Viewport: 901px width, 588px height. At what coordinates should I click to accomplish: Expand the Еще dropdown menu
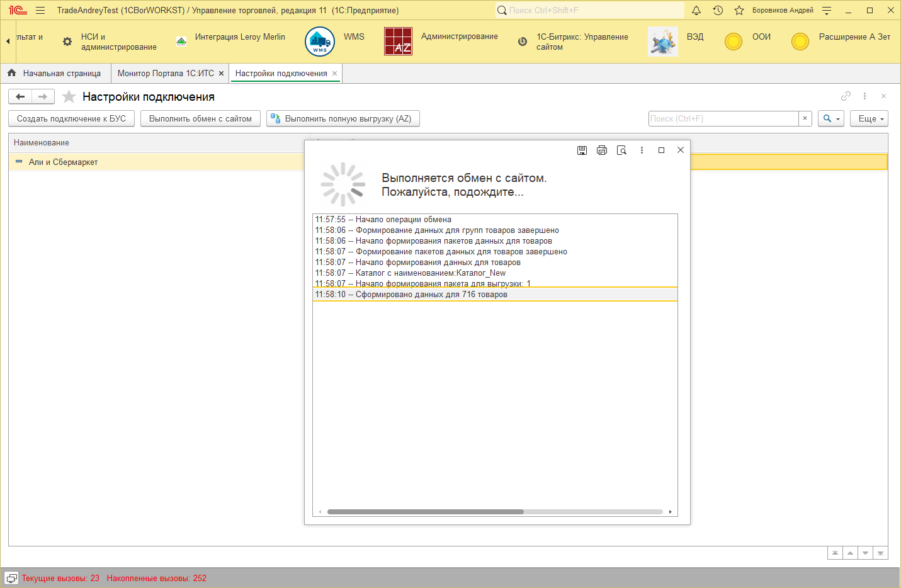tap(869, 119)
